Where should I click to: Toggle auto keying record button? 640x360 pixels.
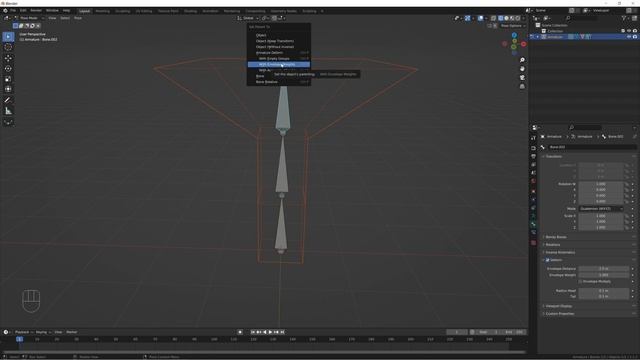tap(240, 332)
